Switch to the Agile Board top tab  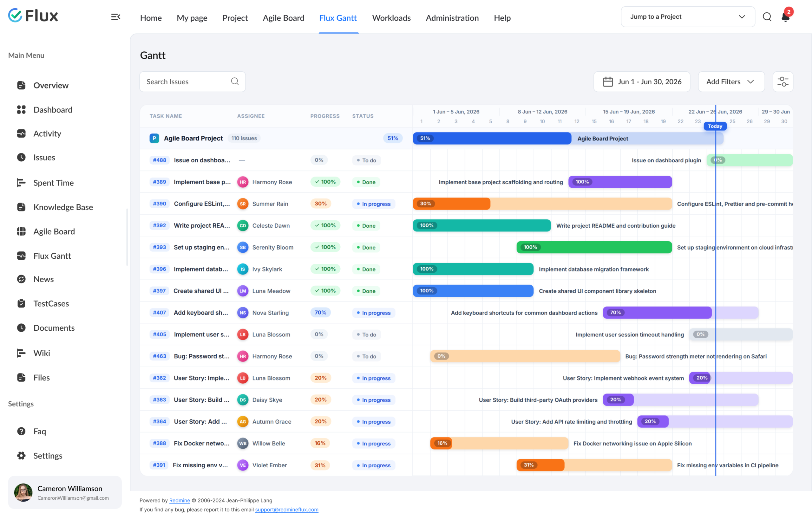pos(283,17)
